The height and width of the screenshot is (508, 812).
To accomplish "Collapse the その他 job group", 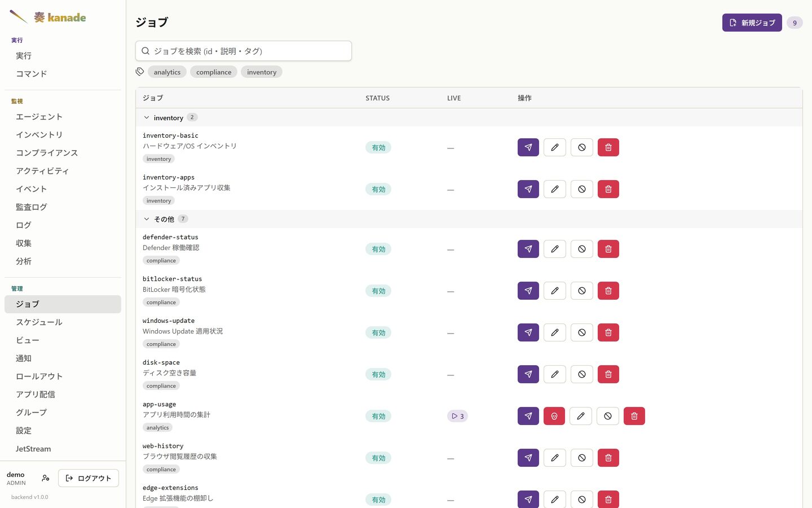I will pos(147,219).
